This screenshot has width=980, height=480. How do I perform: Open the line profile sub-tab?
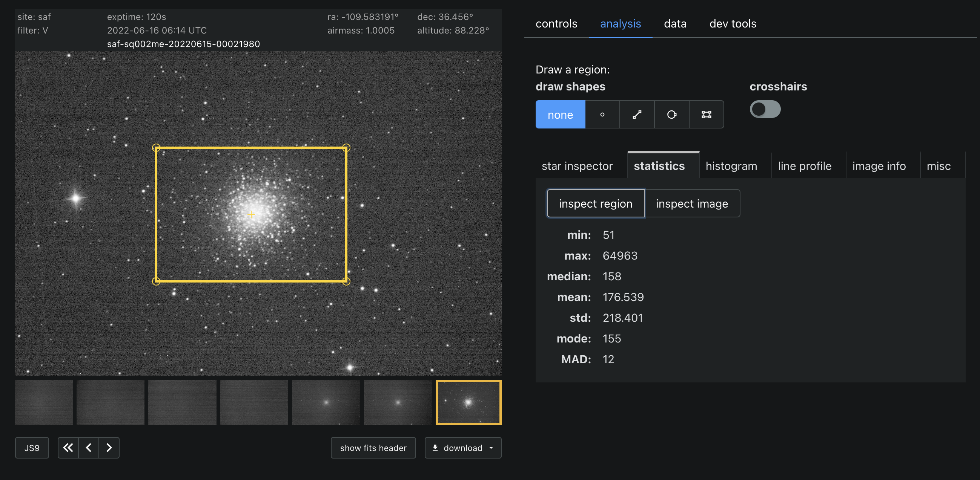(x=804, y=166)
